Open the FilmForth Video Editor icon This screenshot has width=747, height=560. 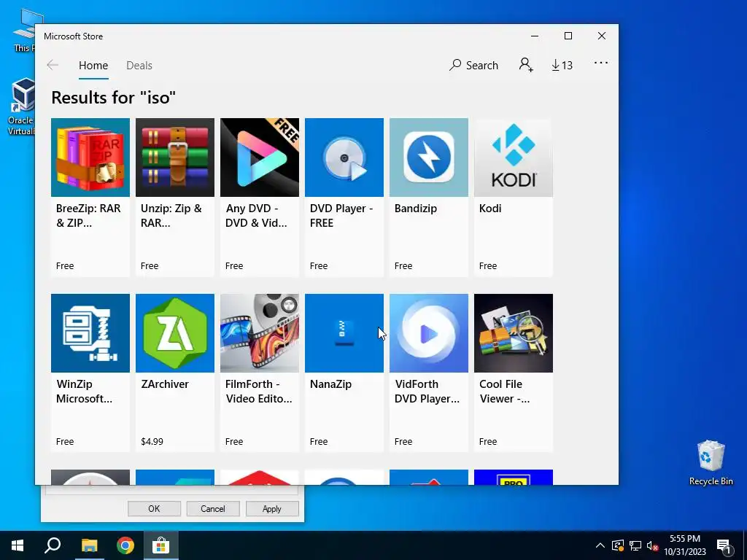tap(260, 332)
